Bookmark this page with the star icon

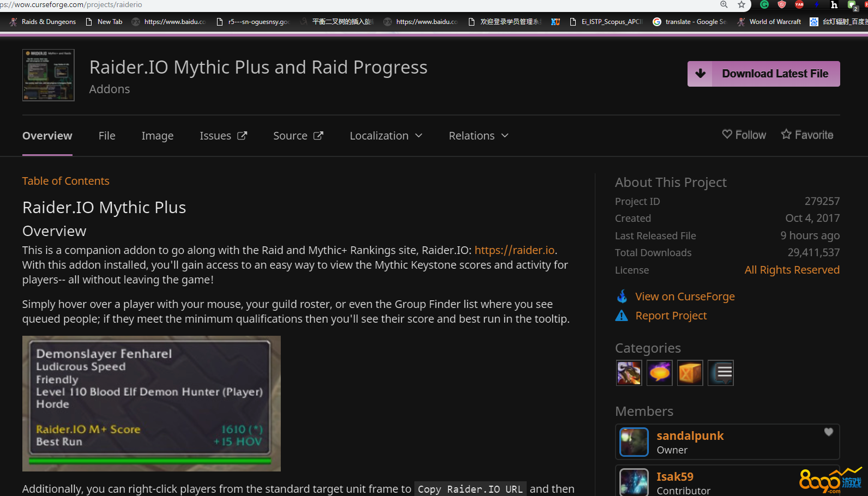[742, 5]
